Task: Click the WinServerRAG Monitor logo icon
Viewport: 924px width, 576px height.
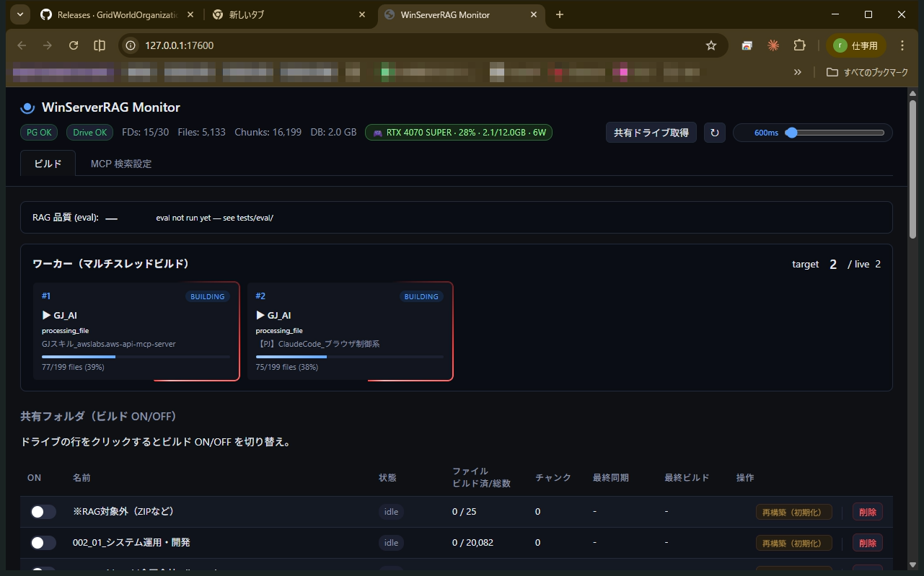Action: (27, 107)
